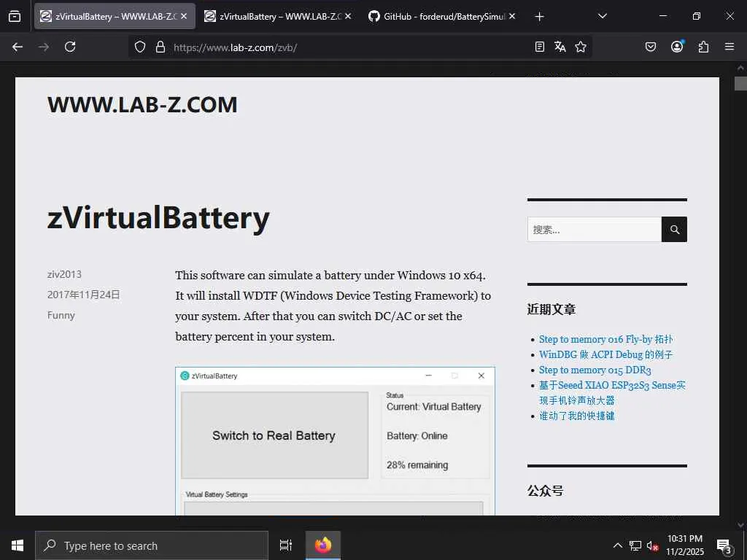Switch to the second zVirtualBattery tab
The width and height of the screenshot is (747, 560).
pos(279,16)
